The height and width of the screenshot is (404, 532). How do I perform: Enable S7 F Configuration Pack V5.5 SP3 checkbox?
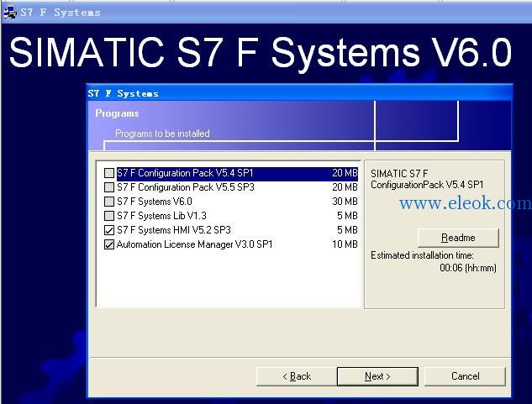click(109, 187)
